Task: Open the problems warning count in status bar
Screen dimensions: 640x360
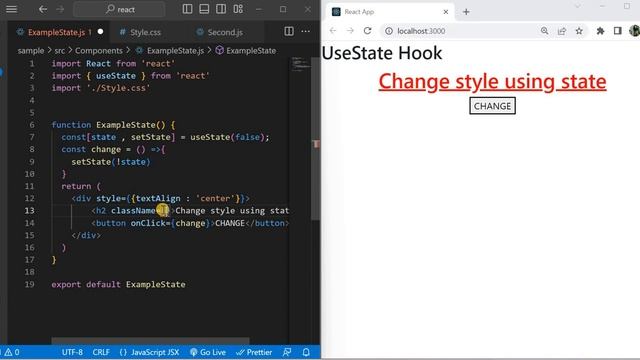Action: 12,352
